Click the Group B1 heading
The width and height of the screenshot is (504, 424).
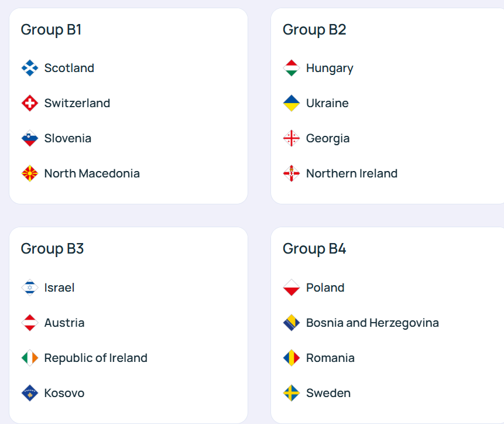pos(51,30)
